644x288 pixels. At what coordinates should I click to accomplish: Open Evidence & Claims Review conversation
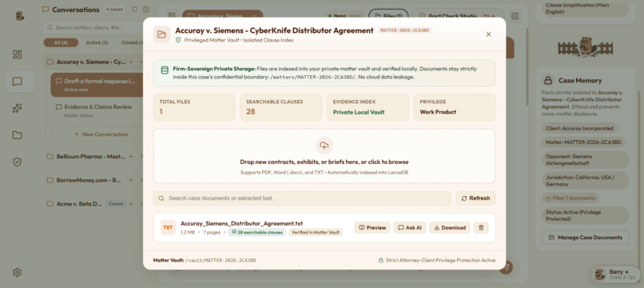(97, 110)
